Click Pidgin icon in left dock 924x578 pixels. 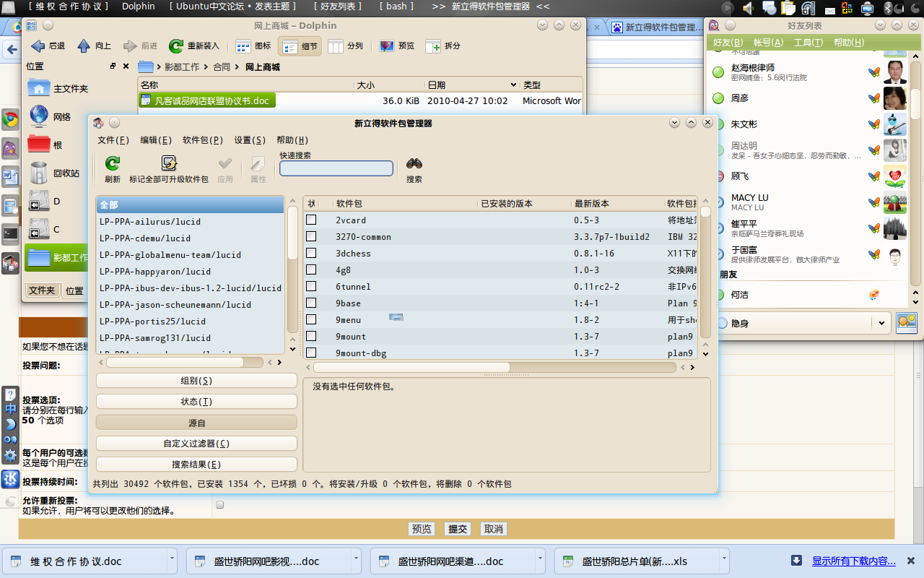click(10, 148)
